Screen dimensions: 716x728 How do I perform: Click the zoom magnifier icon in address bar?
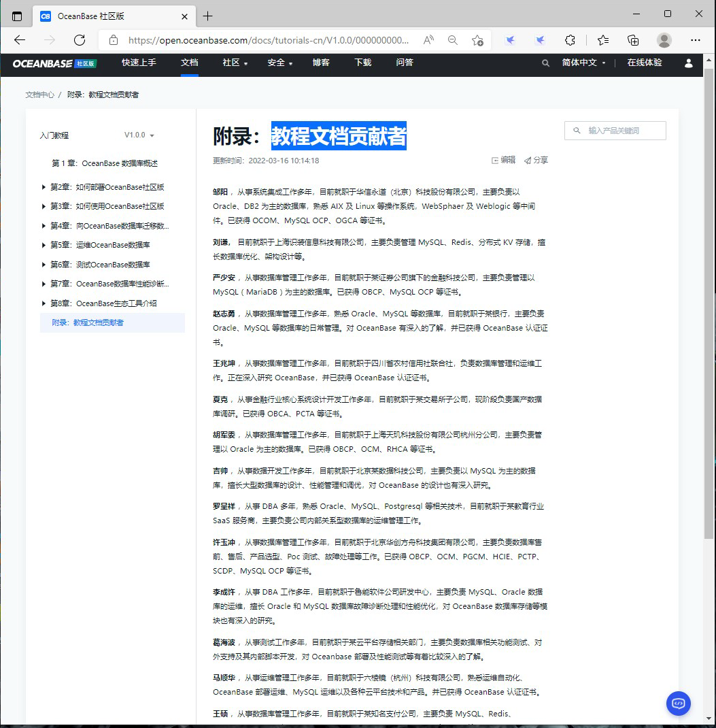(452, 40)
